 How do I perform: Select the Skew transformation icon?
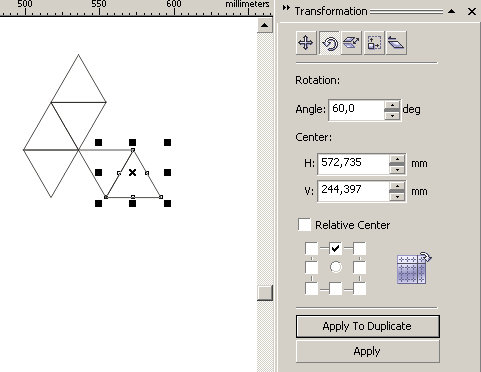click(396, 43)
